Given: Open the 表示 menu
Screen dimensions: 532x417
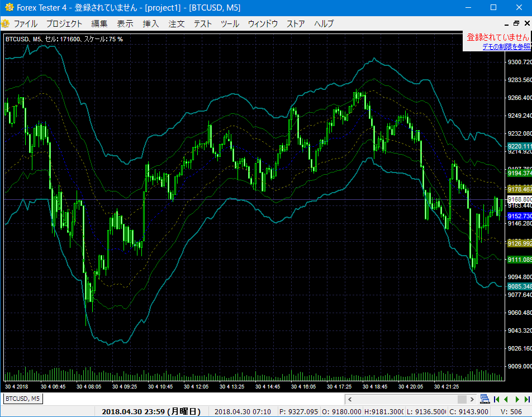Looking at the screenshot, I should pyautogui.click(x=125, y=24).
